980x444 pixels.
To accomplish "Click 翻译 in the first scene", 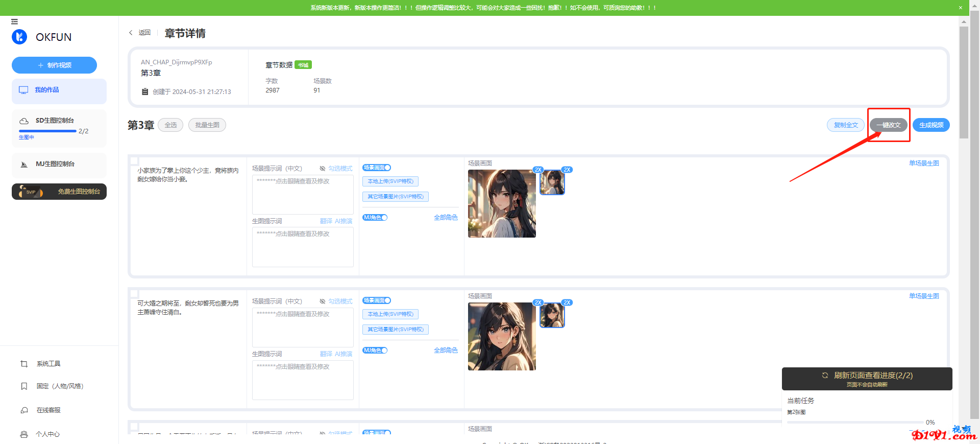I will coord(326,221).
